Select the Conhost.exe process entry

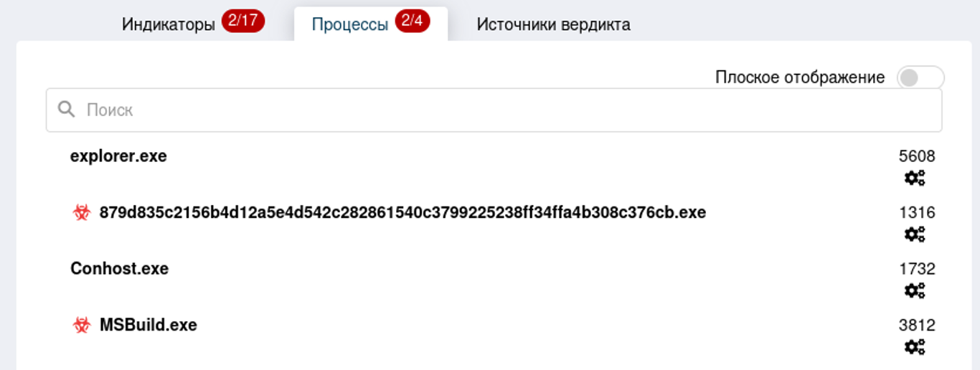[x=119, y=269]
